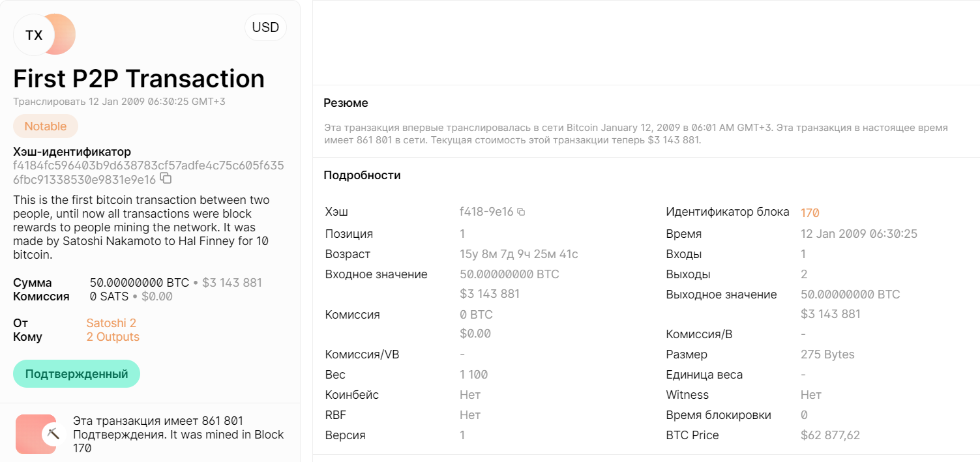Copy the short hash f418-9e16
The height and width of the screenshot is (462, 980).
point(521,212)
